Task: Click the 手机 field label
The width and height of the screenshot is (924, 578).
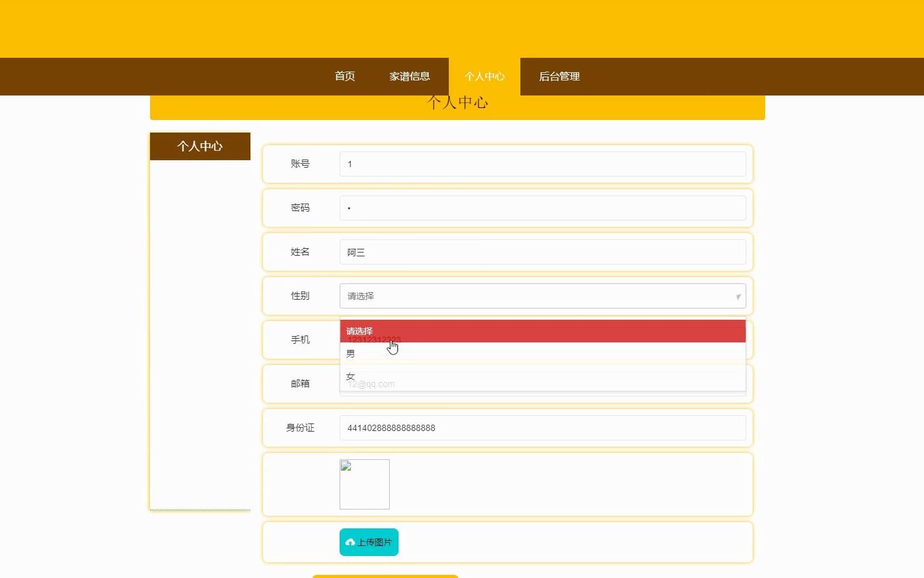Action: 300,339
